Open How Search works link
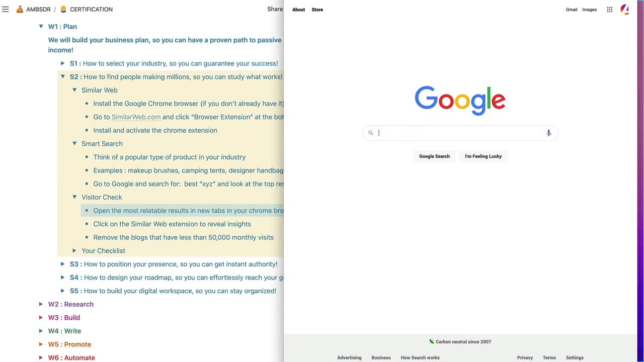The width and height of the screenshot is (644, 362). point(420,357)
